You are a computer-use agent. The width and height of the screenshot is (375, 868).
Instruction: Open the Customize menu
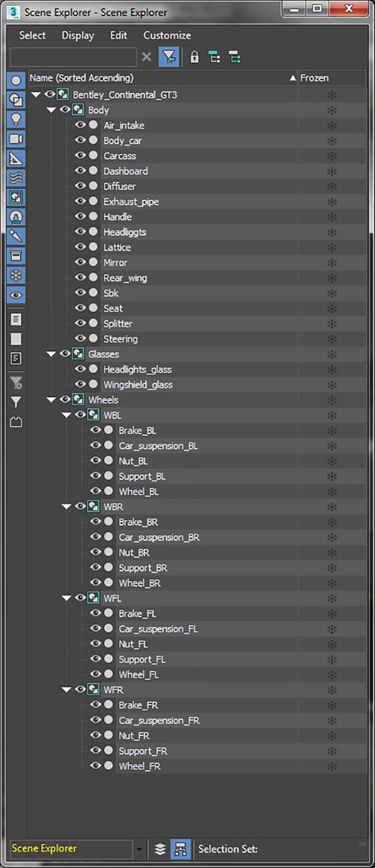click(167, 35)
